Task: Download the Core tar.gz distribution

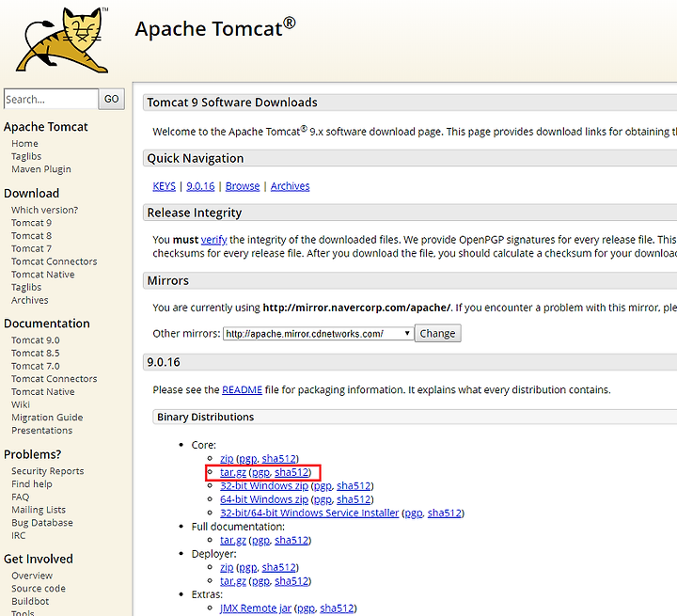Action: point(233,473)
